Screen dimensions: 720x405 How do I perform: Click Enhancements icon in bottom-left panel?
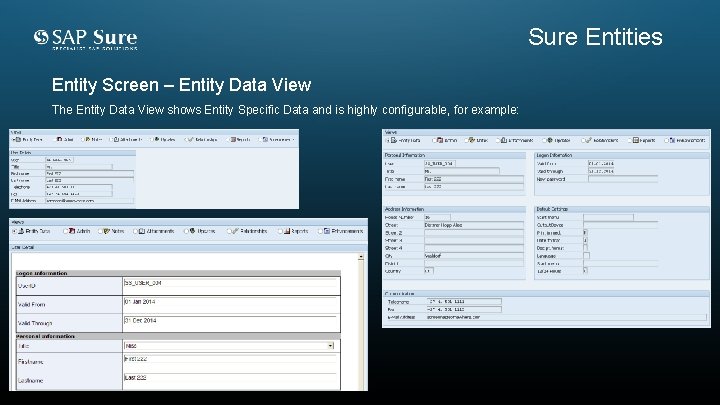pyautogui.click(x=326, y=231)
